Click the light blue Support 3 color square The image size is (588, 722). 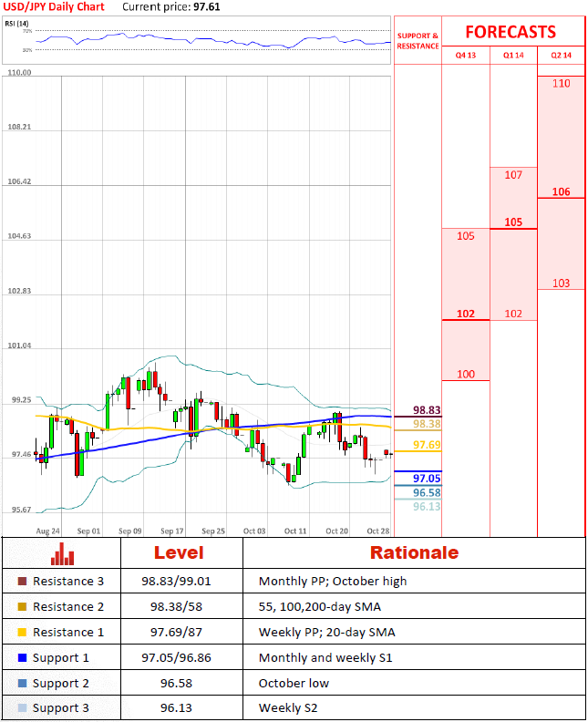click(22, 708)
